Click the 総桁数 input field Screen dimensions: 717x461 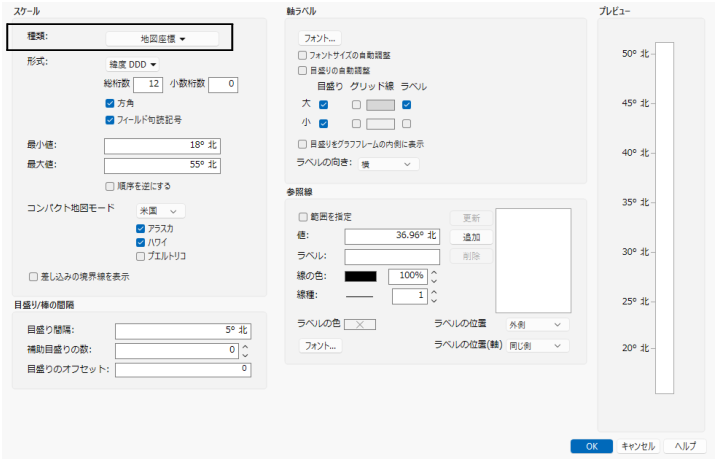[x=148, y=84]
